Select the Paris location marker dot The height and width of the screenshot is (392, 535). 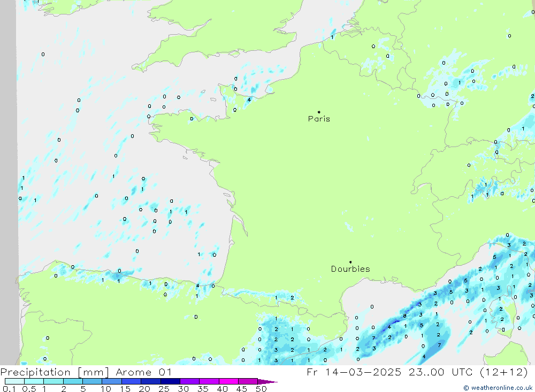(319, 112)
